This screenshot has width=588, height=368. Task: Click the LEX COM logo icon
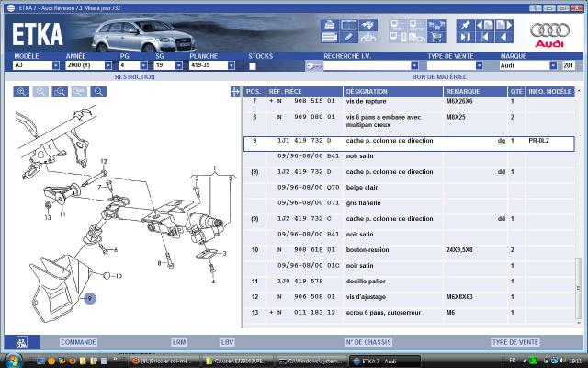coord(22,342)
